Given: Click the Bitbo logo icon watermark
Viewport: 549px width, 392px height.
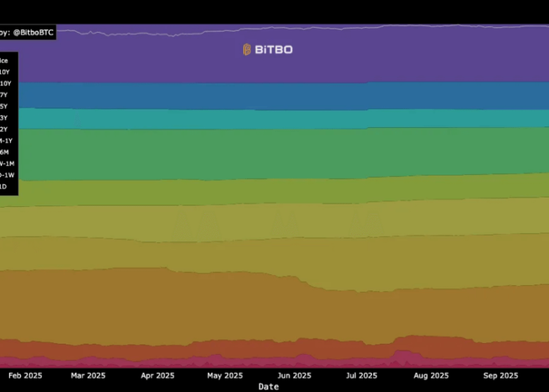Looking at the screenshot, I should [247, 50].
